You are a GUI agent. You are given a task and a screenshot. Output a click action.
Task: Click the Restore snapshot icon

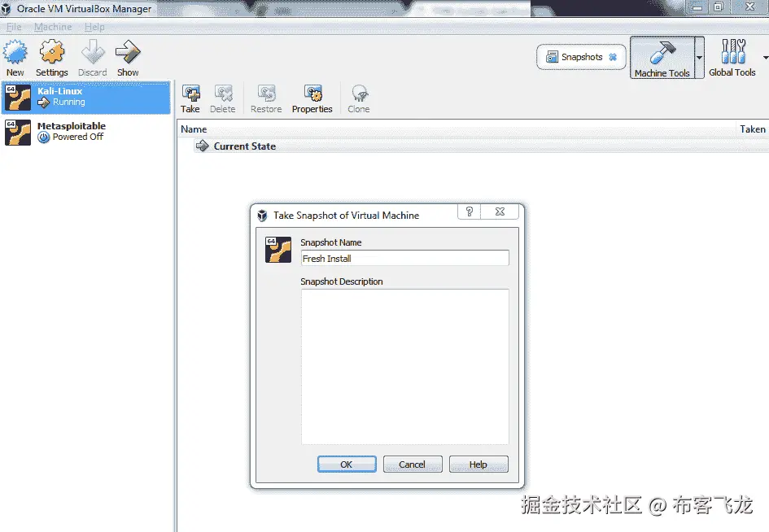[x=266, y=93]
